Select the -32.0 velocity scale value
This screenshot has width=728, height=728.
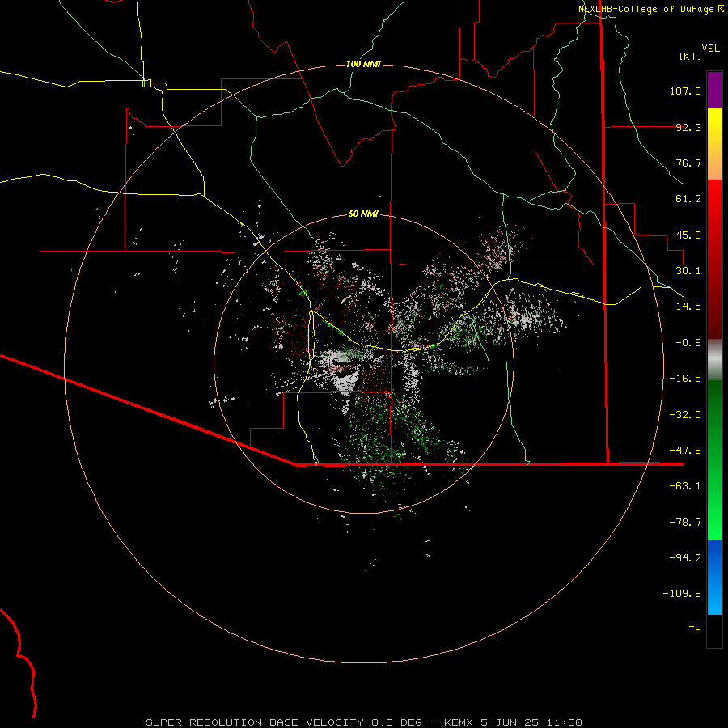(x=685, y=415)
